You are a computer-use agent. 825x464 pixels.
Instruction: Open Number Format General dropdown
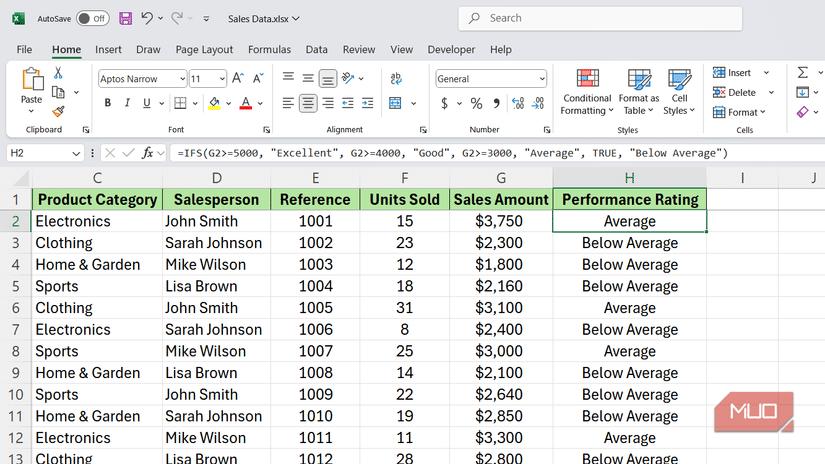(542, 79)
